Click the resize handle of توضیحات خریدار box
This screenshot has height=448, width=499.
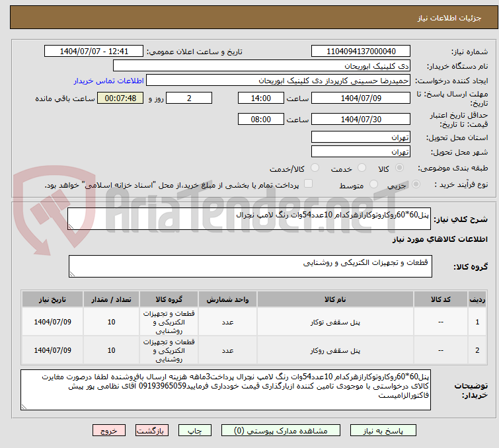24,406
